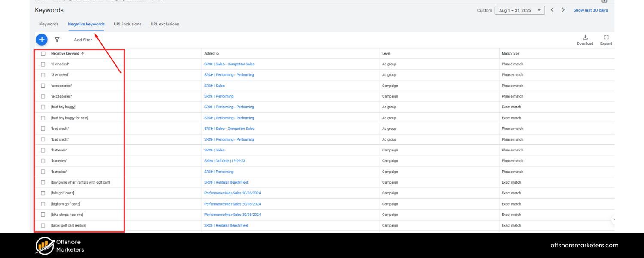Click the Match type column header

pyautogui.click(x=510, y=54)
